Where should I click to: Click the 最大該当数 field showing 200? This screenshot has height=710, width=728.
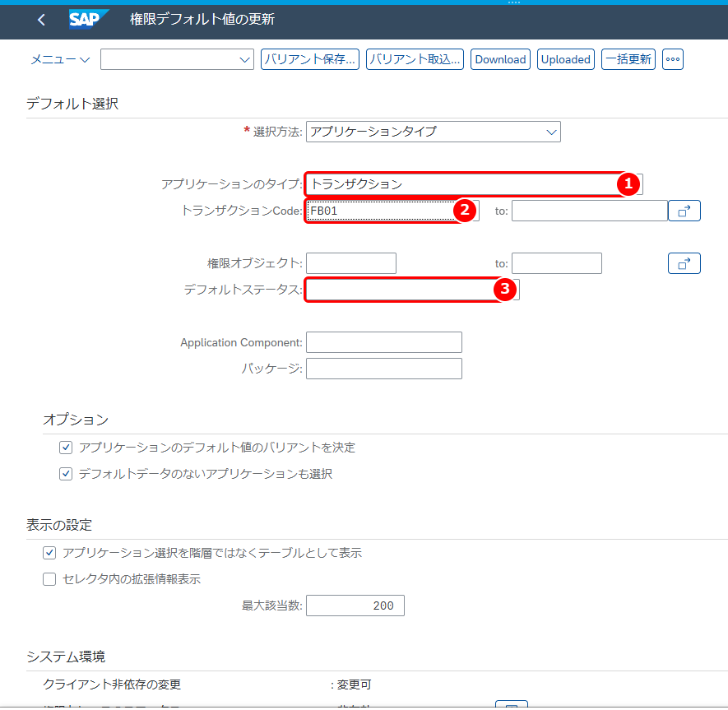[355, 606]
